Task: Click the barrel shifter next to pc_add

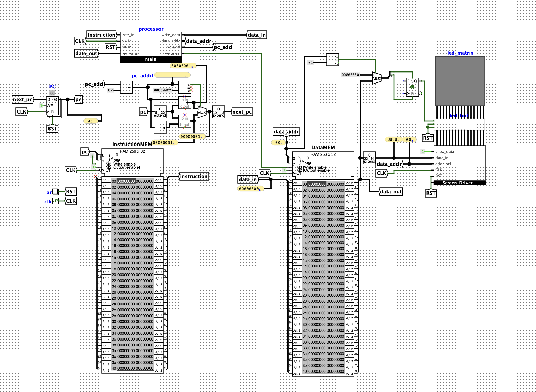Action: (126, 87)
